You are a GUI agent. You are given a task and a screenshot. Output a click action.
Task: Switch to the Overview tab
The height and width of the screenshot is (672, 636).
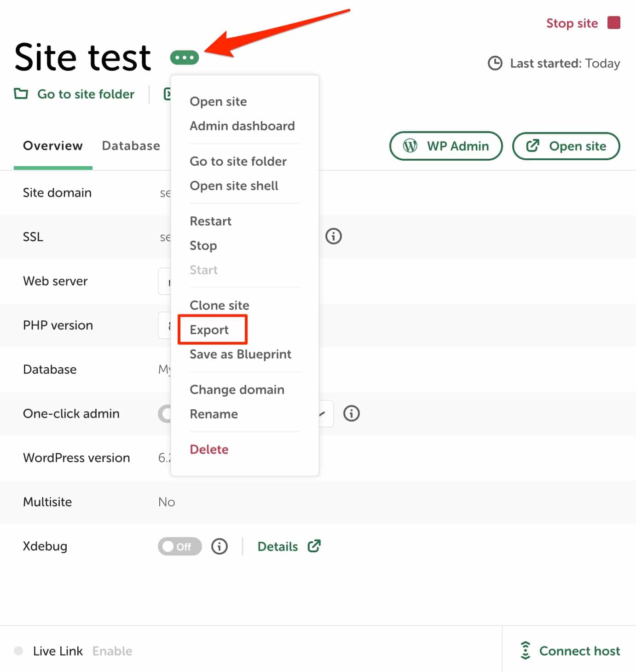click(53, 145)
